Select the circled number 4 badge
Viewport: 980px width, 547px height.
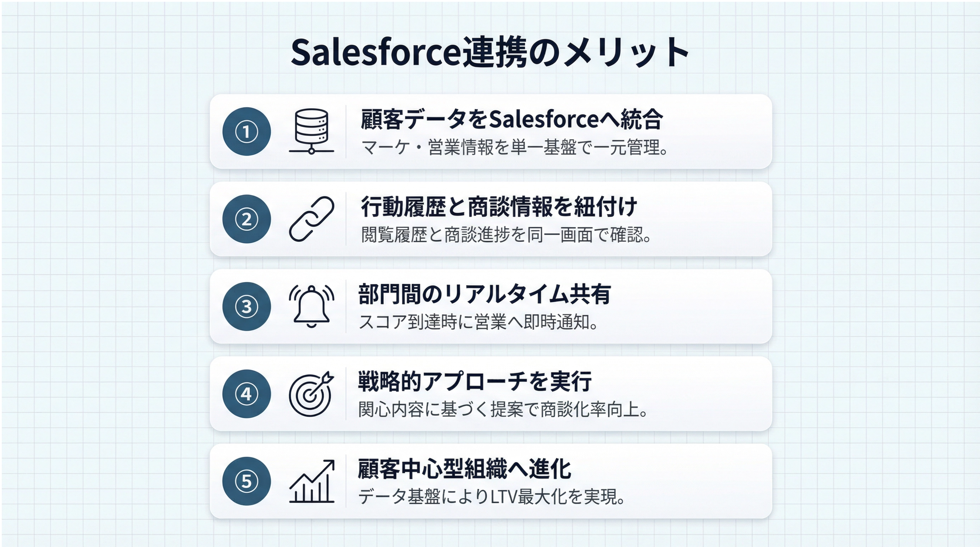[246, 394]
